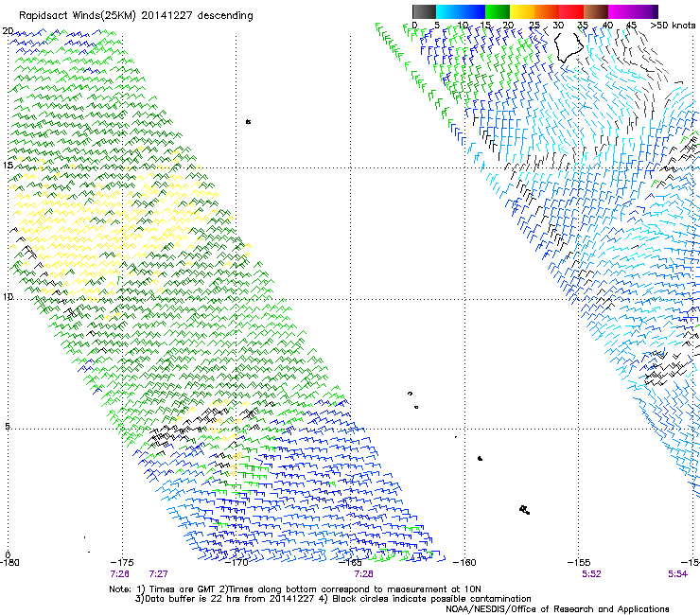This screenshot has height=615, width=700.
Task: Click the purple '7:26' swath time label
Action: [119, 574]
